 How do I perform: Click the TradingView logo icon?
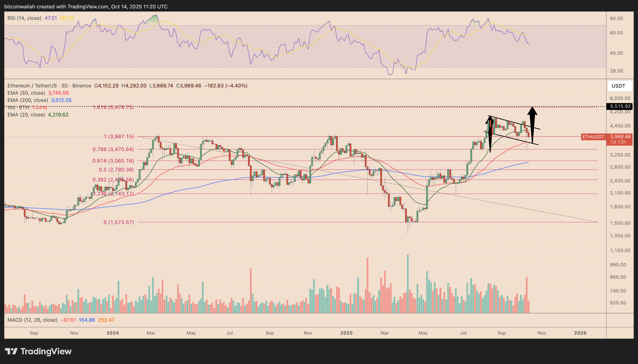[11, 351]
